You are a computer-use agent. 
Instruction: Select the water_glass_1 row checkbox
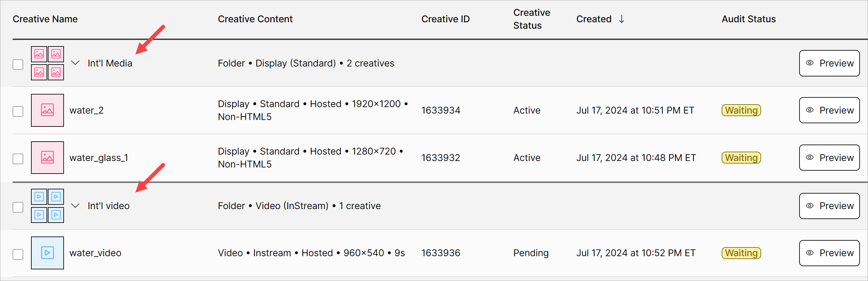click(18, 159)
